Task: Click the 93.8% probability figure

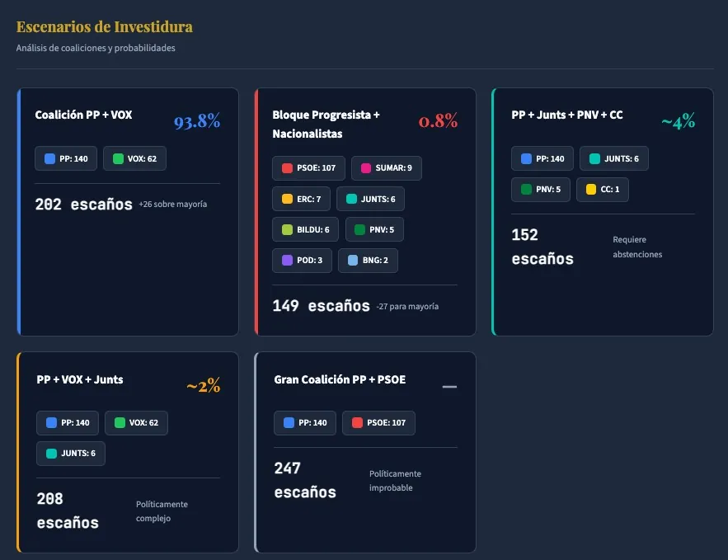Action: [197, 123]
